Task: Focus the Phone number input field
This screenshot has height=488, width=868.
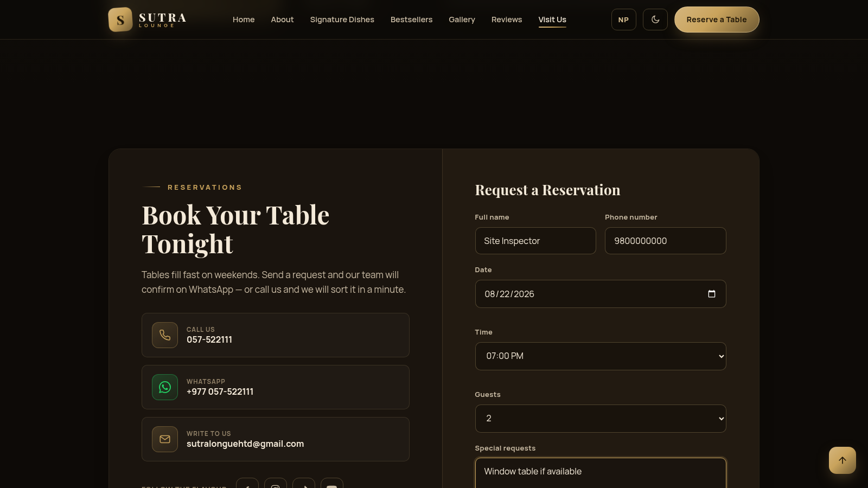Action: (x=666, y=241)
